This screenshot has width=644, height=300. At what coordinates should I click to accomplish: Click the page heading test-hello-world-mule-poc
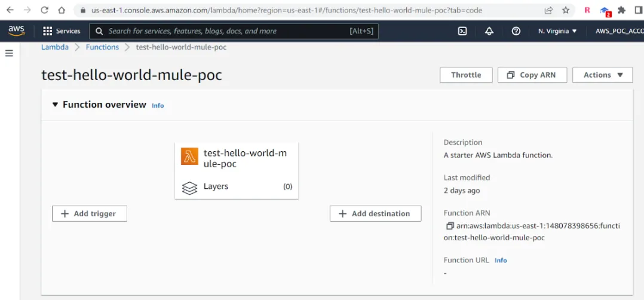pos(132,75)
